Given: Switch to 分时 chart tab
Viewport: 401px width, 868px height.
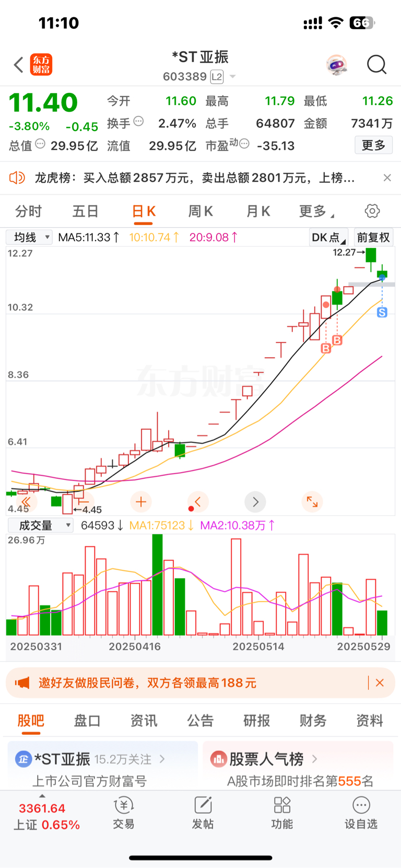Looking at the screenshot, I should coord(28,212).
